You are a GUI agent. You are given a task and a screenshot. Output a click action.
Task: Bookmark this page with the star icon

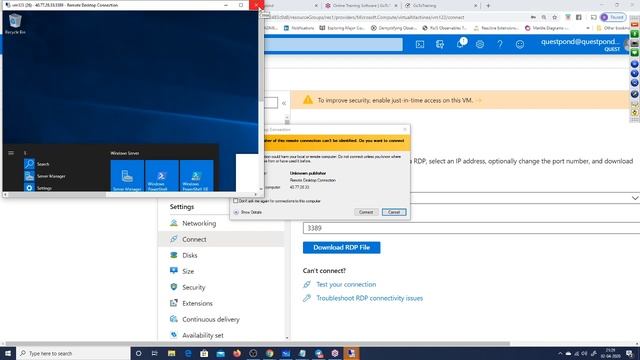click(x=555, y=17)
